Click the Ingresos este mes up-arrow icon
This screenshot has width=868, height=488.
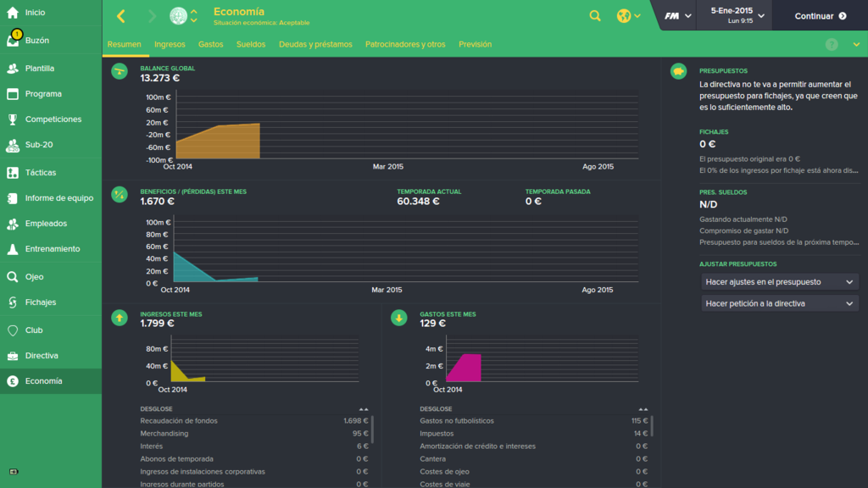[x=120, y=318]
